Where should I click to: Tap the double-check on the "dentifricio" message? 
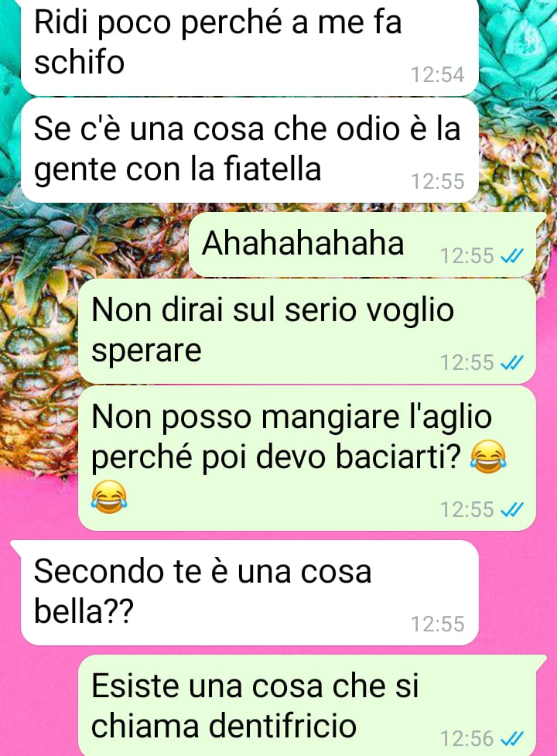point(512,738)
